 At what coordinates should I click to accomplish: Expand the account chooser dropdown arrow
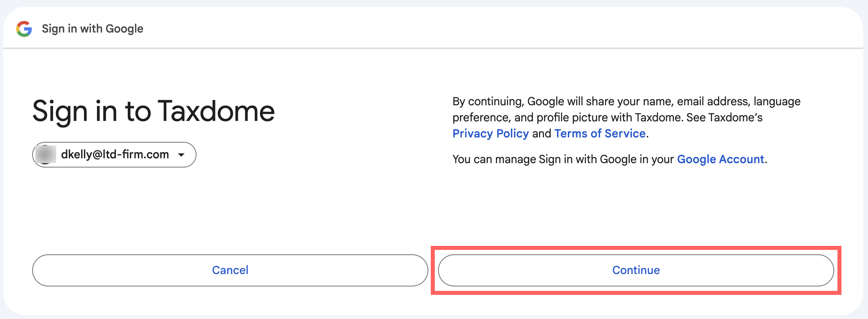click(181, 155)
